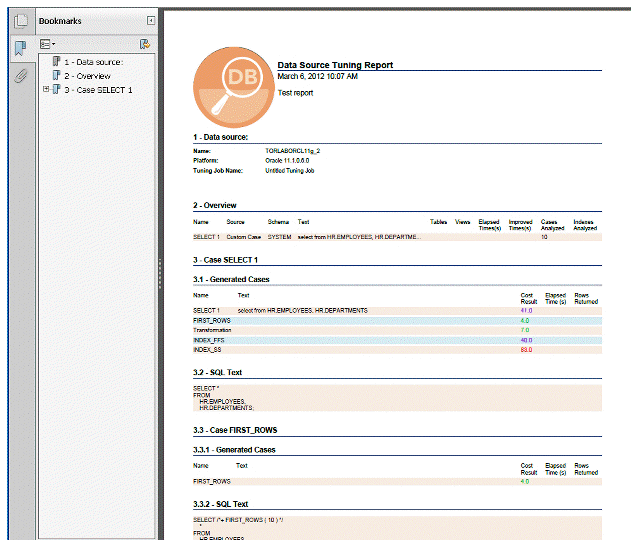Image resolution: width=640 pixels, height=548 pixels.
Task: Expand the '3 - Case SELECT 1' bookmark
Action: point(46,89)
